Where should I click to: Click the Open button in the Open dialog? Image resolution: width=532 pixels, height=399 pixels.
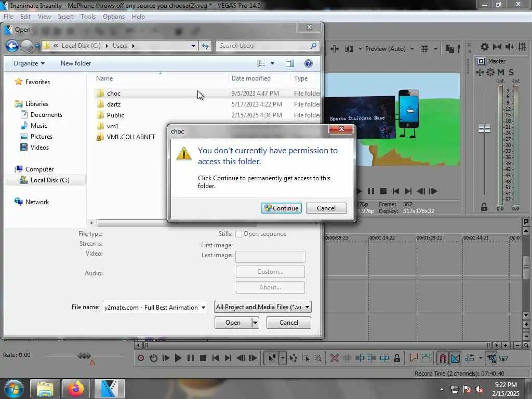tap(233, 323)
